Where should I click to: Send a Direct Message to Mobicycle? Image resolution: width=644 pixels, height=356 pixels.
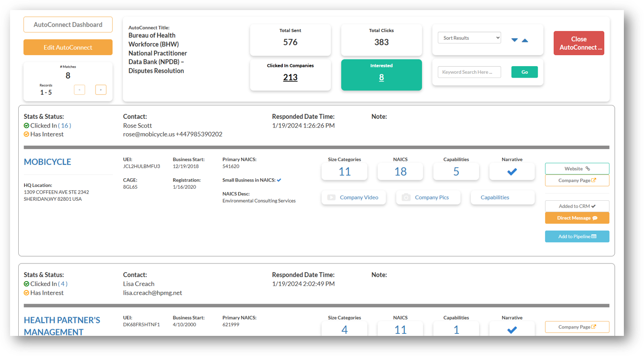click(577, 218)
